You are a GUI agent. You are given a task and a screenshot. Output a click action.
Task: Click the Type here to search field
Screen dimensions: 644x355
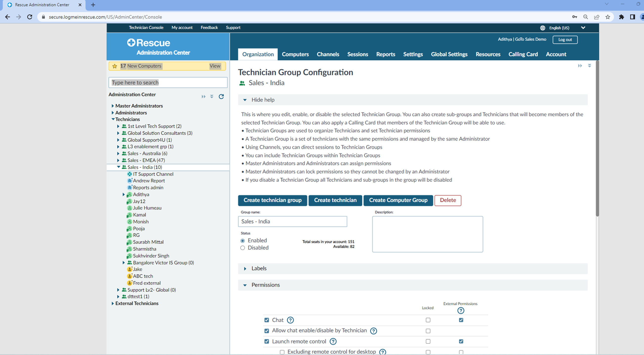[x=168, y=83]
